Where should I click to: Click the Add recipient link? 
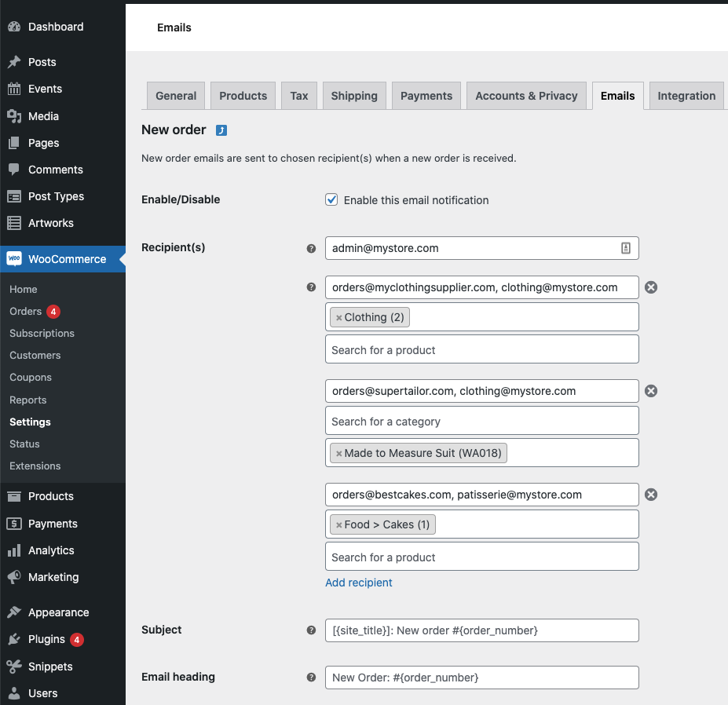358,582
